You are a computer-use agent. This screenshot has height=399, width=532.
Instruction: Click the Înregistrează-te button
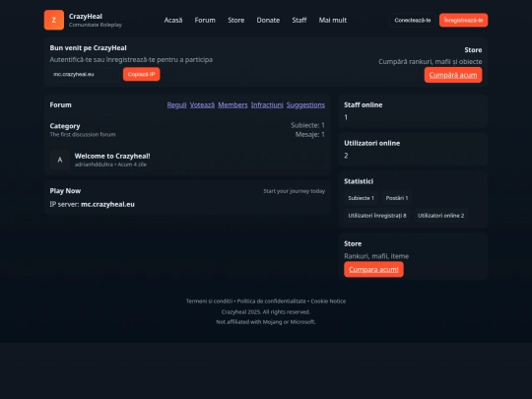[463, 20]
